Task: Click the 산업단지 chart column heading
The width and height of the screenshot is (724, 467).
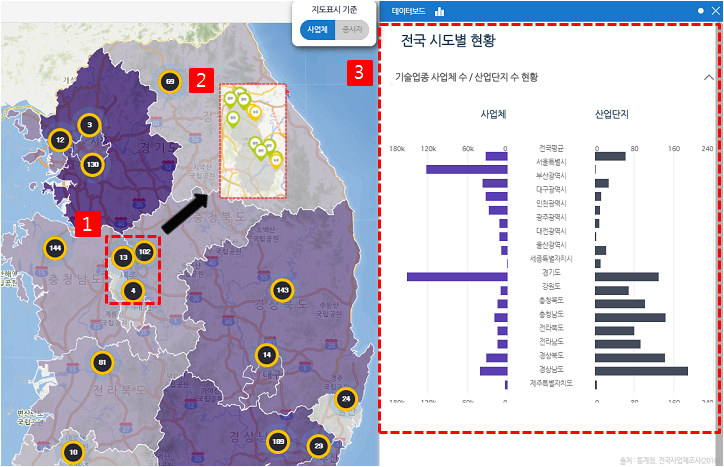Action: pyautogui.click(x=612, y=114)
